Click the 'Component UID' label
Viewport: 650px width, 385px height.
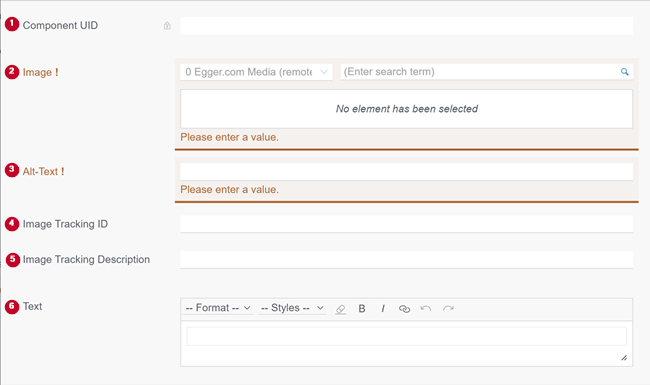pos(60,25)
